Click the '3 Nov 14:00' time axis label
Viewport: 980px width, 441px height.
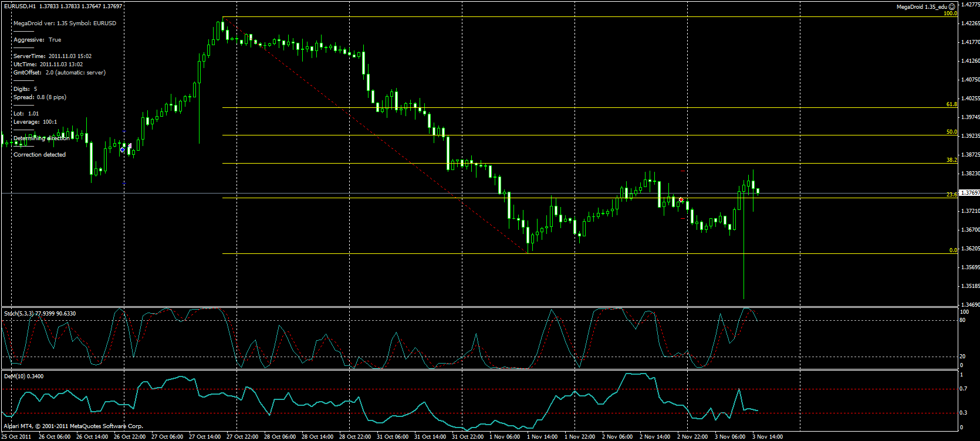768,437
